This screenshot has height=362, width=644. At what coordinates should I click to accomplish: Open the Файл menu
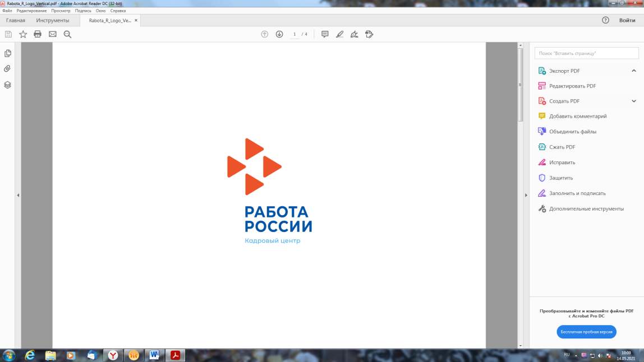coord(7,11)
